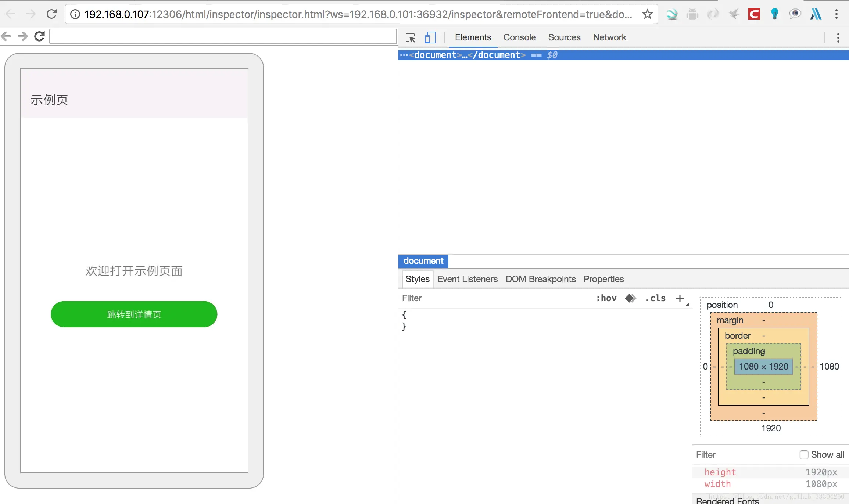Open the Network panel tab
Screen dimensions: 849x504
point(609,37)
